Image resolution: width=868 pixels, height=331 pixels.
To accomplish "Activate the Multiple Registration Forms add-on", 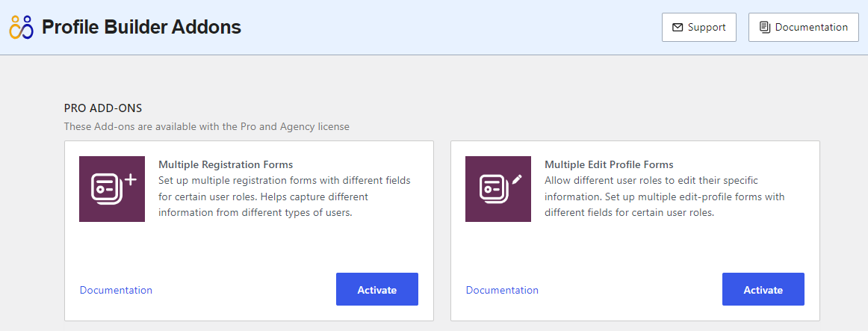I will click(376, 289).
